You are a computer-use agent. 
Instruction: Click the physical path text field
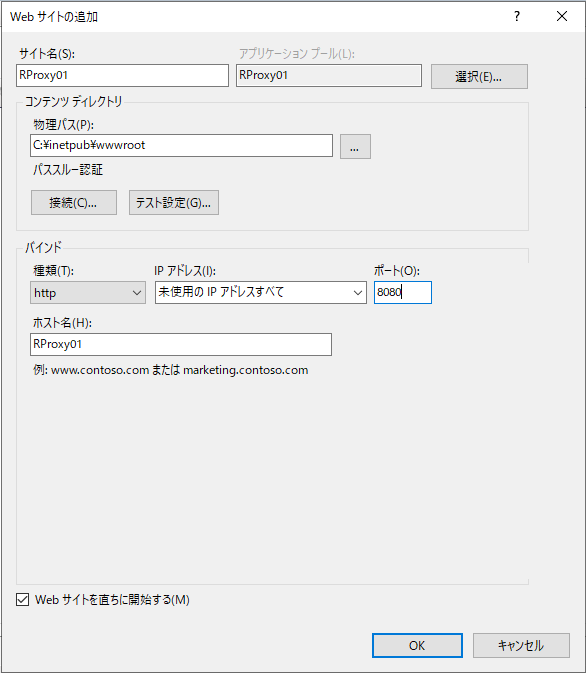(182, 146)
